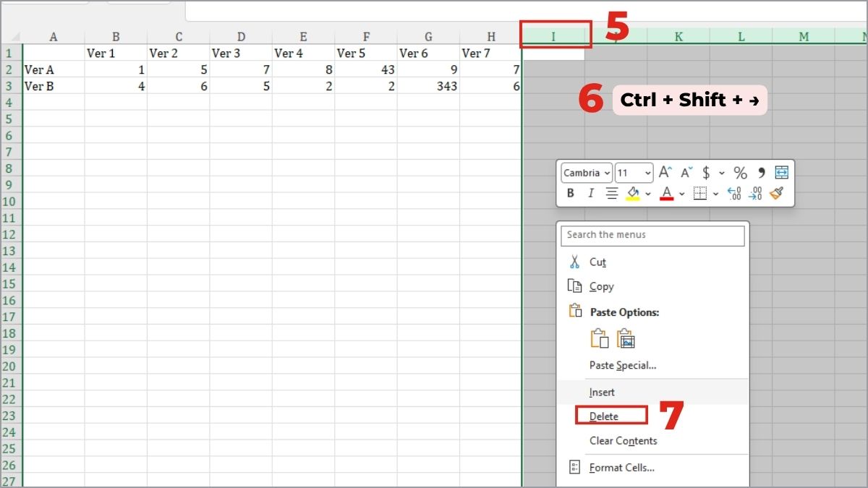The height and width of the screenshot is (488, 868).
Task: Center align text with the mini toolbar
Action: [x=612, y=194]
